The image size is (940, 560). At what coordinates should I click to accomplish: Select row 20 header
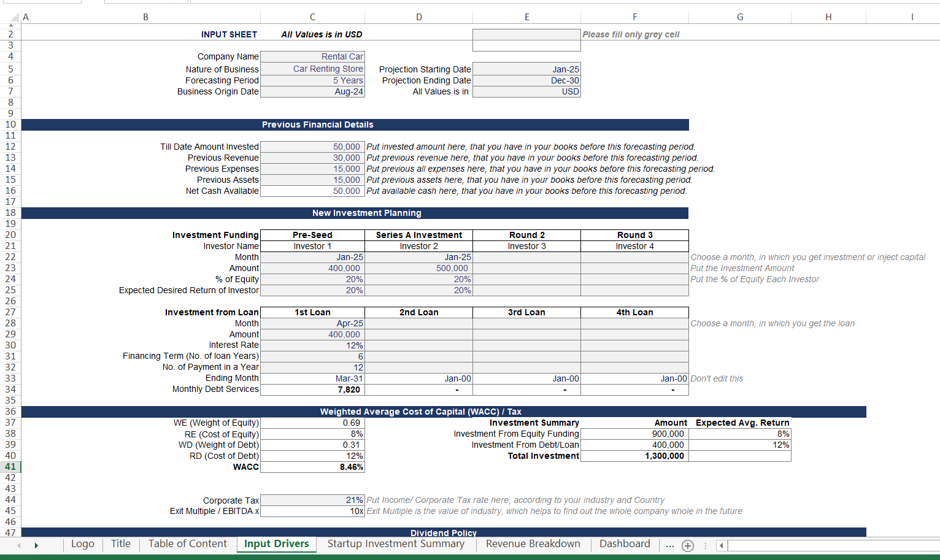point(10,235)
